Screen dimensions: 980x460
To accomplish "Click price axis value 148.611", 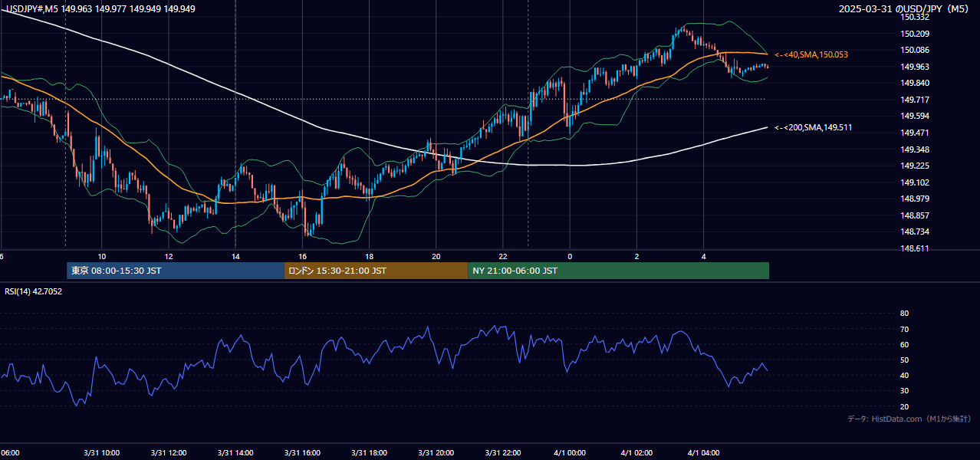I will coord(915,248).
